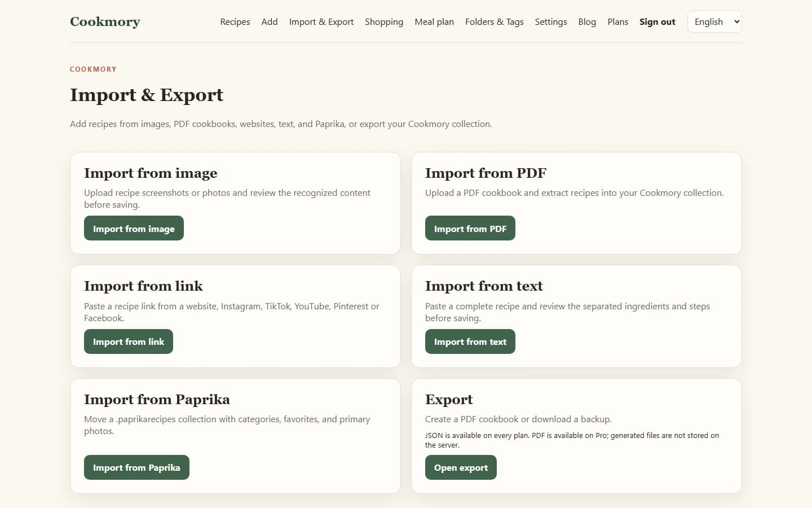Click the Import from link button
The width and height of the screenshot is (812, 508).
click(x=129, y=341)
